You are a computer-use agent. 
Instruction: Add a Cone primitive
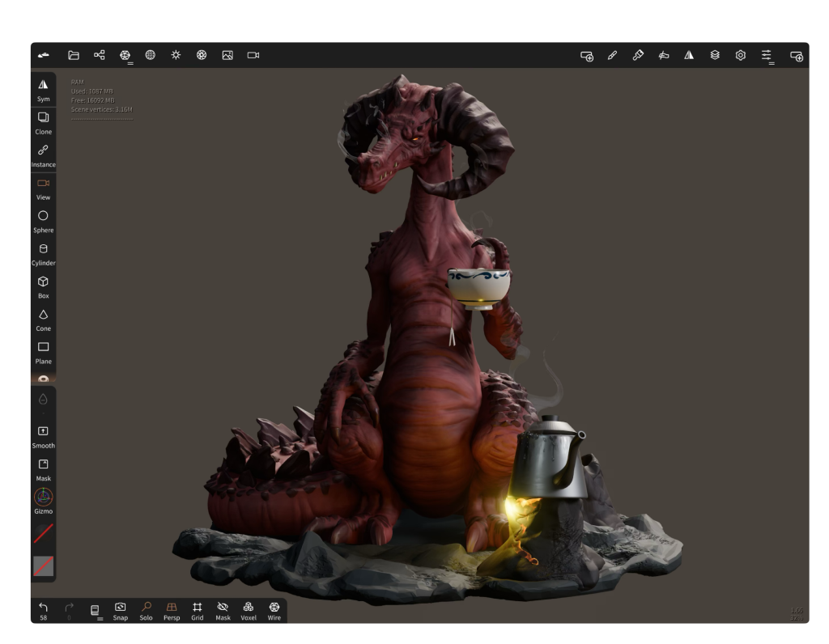tap(43, 319)
